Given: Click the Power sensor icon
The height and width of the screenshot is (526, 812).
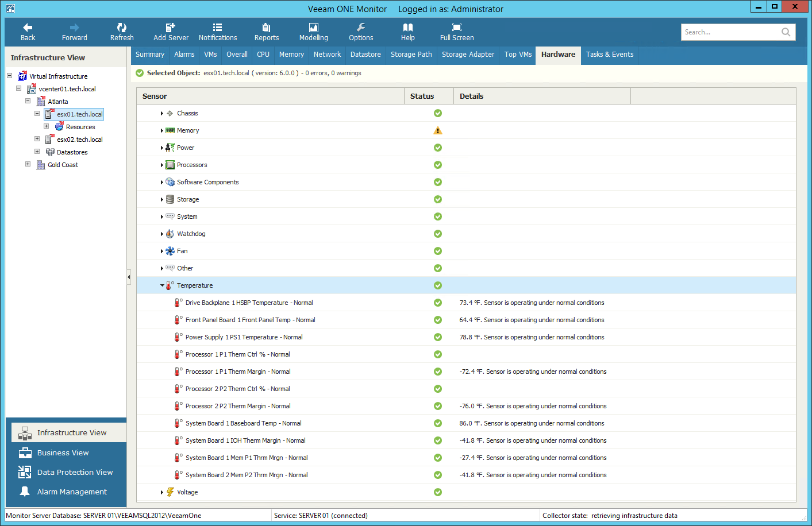Looking at the screenshot, I should pos(170,148).
